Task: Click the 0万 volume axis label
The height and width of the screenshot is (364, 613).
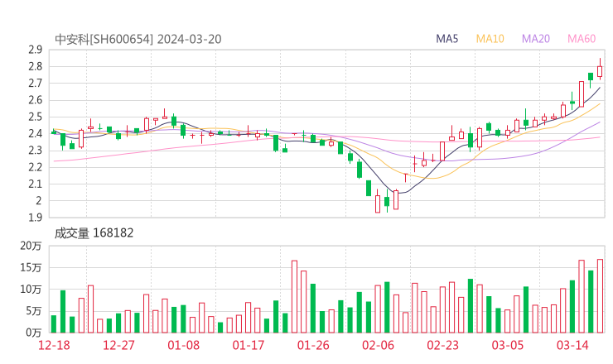Action: (34, 333)
